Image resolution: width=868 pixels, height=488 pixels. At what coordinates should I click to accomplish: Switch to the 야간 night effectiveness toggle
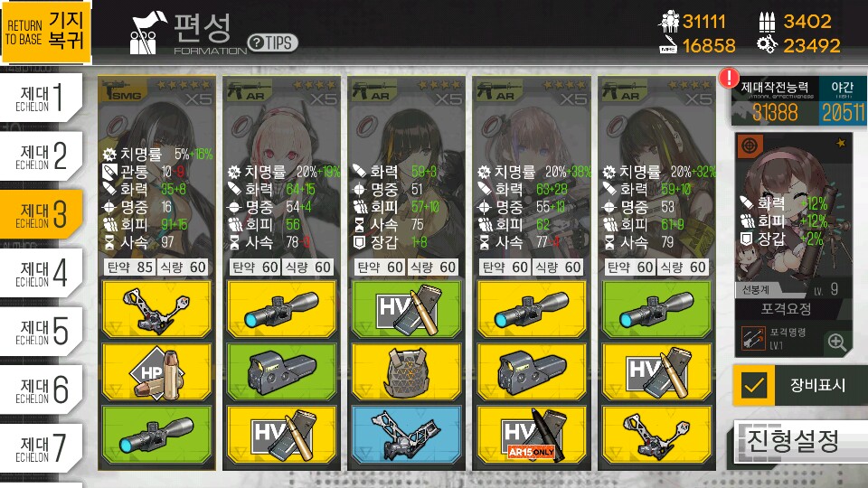tap(842, 102)
